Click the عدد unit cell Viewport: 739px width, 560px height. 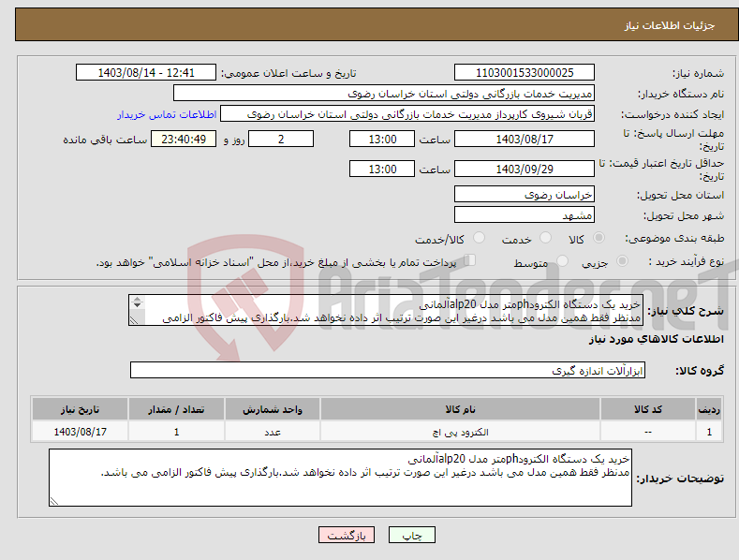click(273, 432)
